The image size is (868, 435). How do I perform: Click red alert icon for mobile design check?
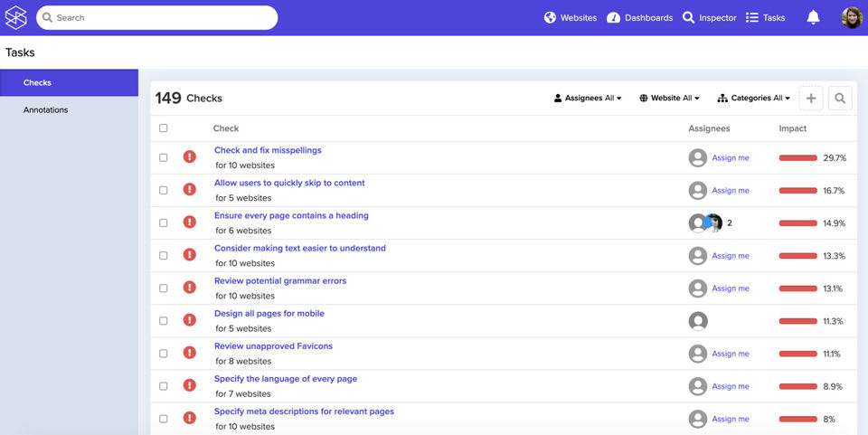tap(189, 320)
